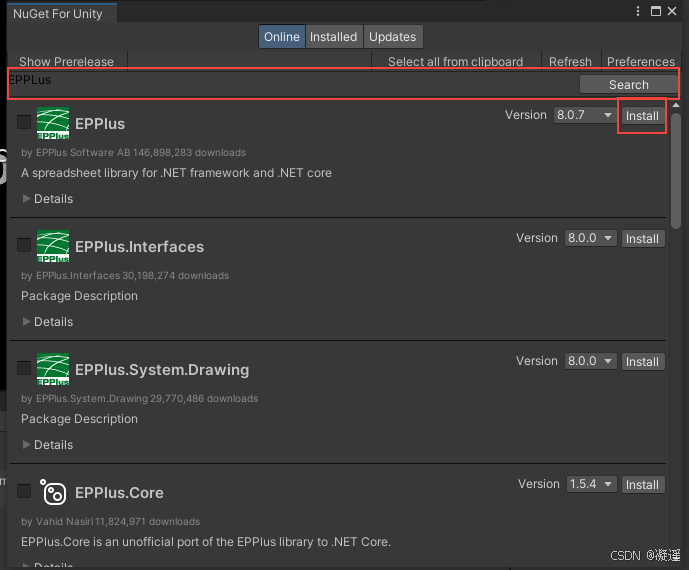Install the EPPlus.Interfaces package
The height and width of the screenshot is (570, 689).
(x=642, y=239)
